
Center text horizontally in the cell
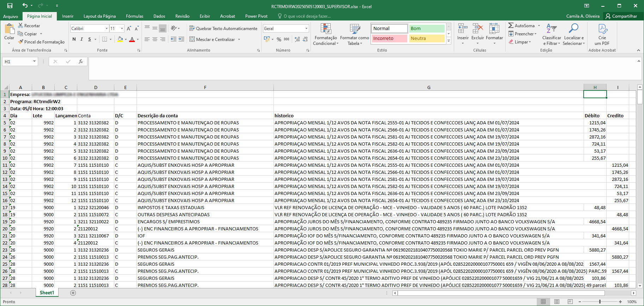click(155, 39)
